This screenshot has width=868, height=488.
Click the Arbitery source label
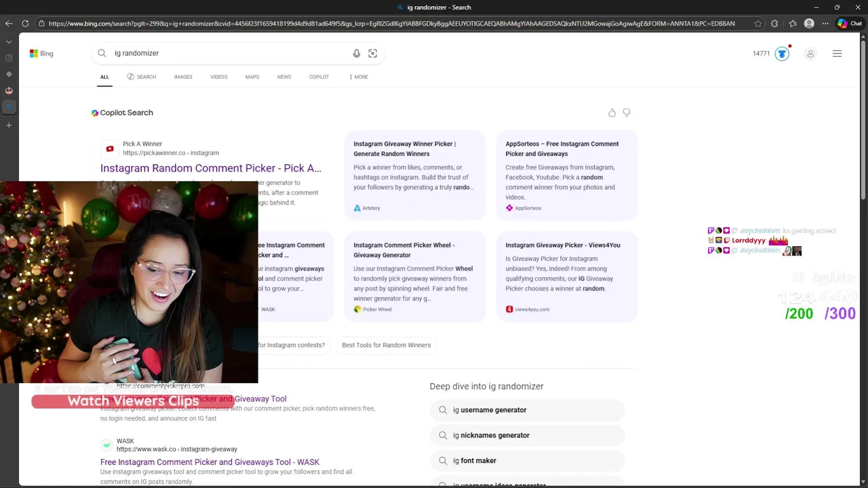(367, 208)
